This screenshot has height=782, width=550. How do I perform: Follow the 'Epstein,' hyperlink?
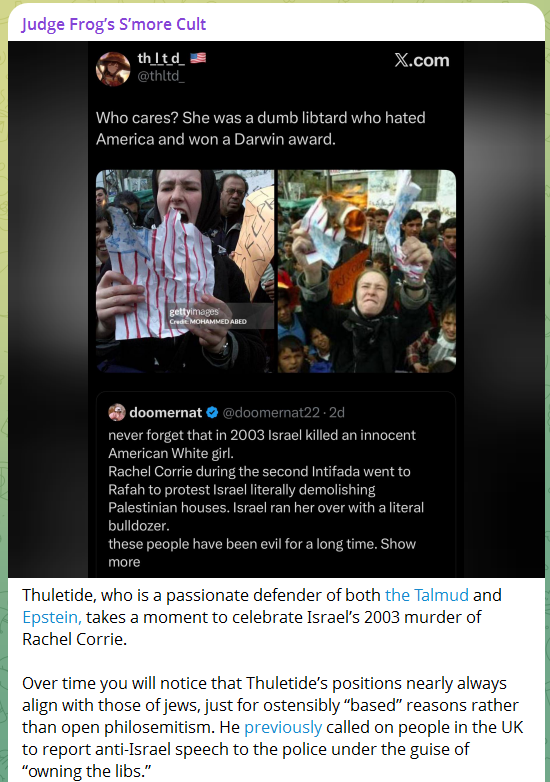point(52,617)
